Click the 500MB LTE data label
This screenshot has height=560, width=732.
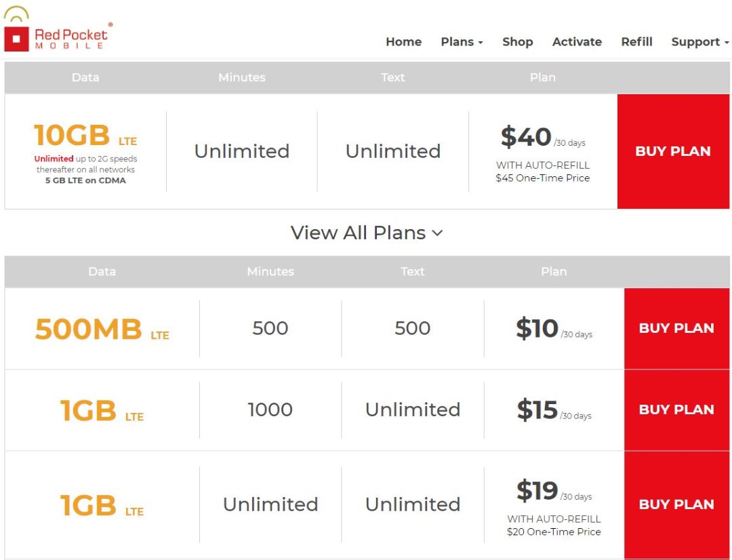click(102, 329)
